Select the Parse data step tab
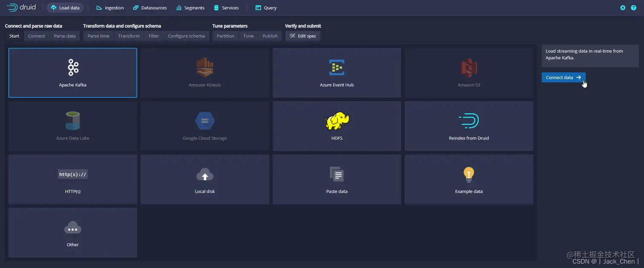The height and width of the screenshot is (268, 644). [x=65, y=36]
